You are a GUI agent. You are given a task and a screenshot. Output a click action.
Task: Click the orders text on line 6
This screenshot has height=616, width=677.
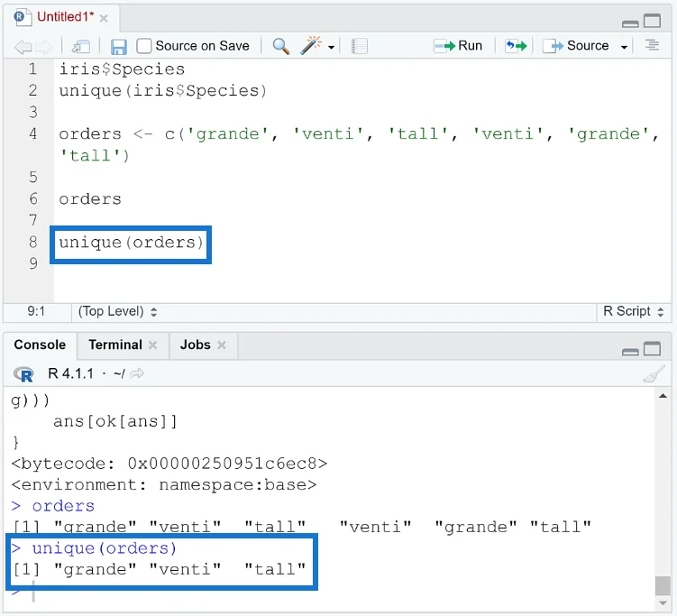click(x=90, y=199)
